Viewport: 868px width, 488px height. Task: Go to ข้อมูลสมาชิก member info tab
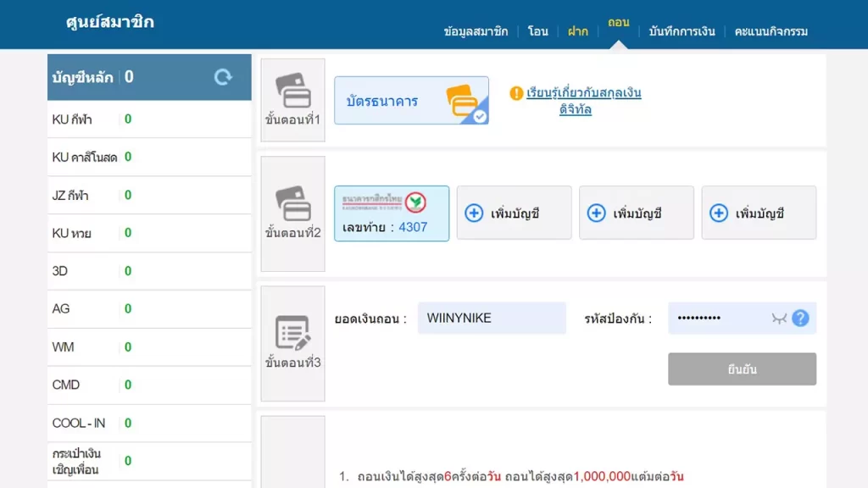[x=476, y=31]
